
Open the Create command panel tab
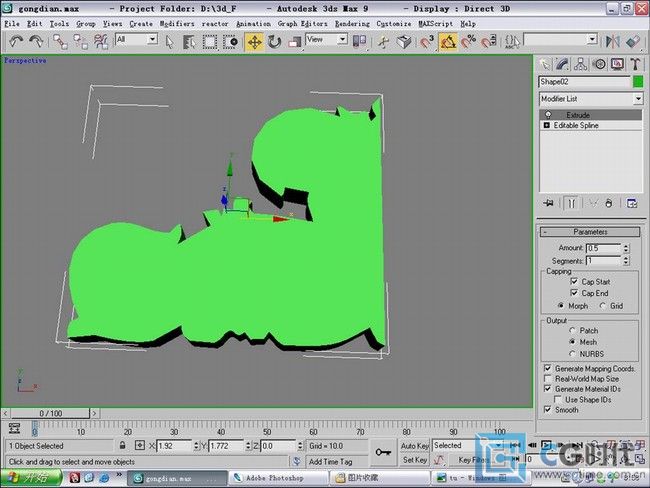pos(545,64)
